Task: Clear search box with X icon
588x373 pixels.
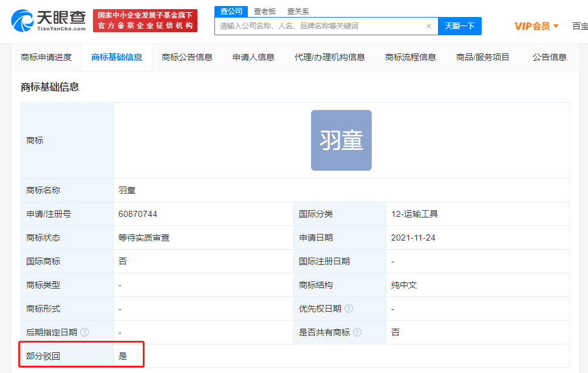Action: [x=429, y=26]
